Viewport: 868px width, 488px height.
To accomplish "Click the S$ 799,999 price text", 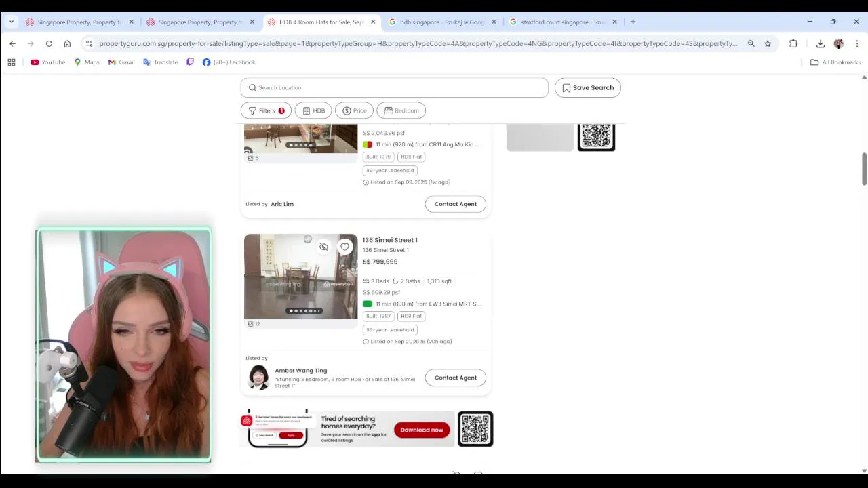I will point(380,262).
